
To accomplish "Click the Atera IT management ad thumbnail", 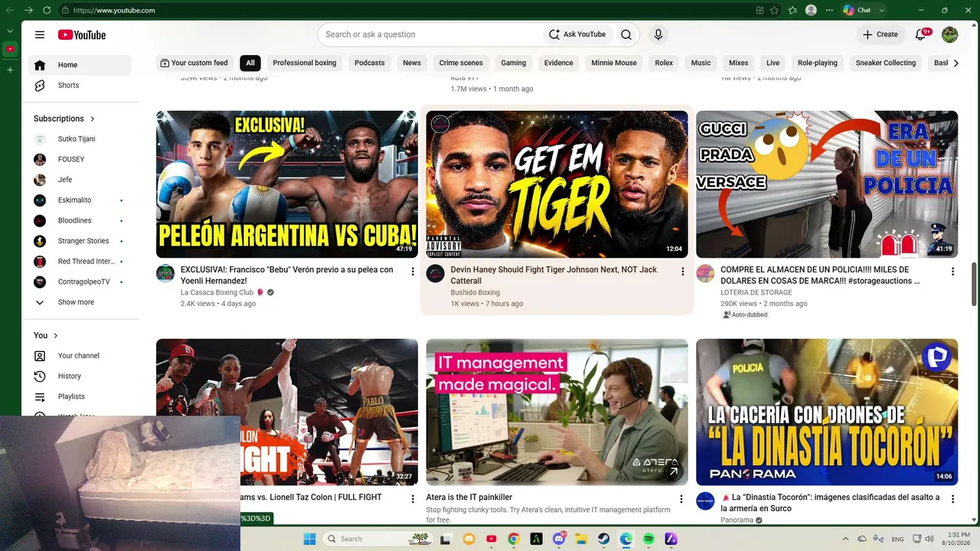I will click(x=557, y=412).
